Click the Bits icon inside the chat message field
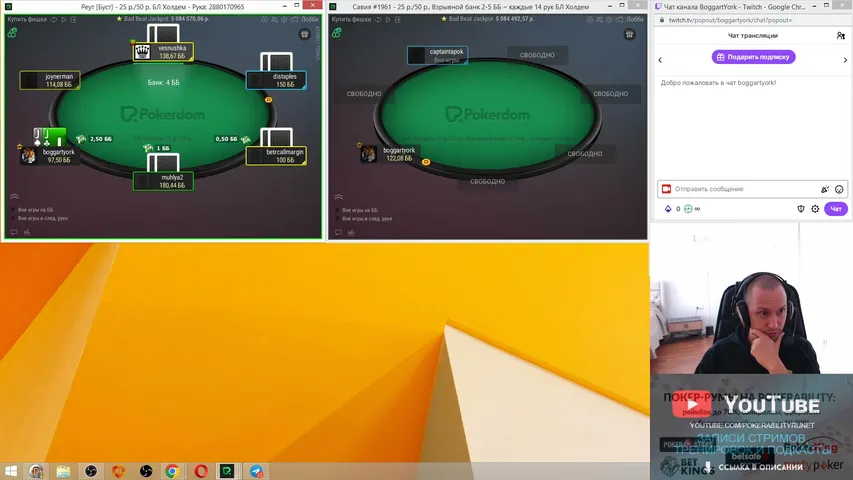The image size is (853, 480). pos(825,189)
